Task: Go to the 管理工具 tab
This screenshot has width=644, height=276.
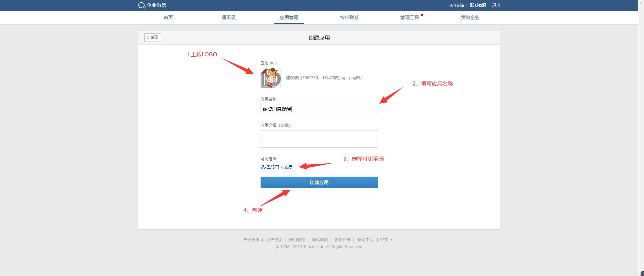Action: pos(410,17)
